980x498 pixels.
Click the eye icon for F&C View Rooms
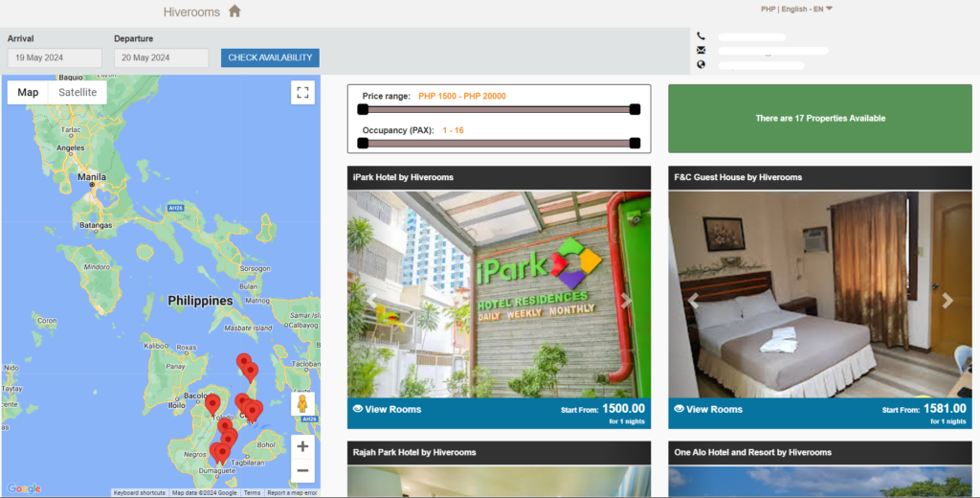pos(679,409)
